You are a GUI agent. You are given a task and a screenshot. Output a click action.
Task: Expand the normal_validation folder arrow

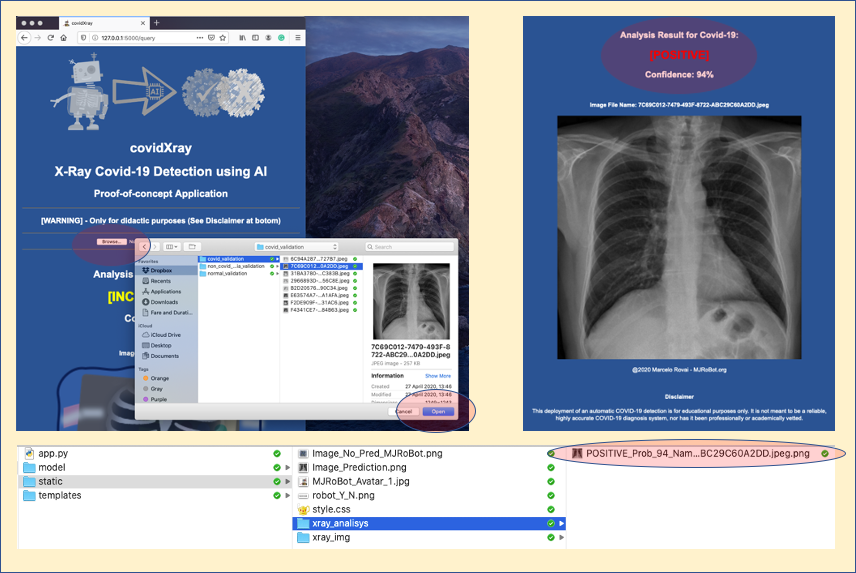point(277,273)
